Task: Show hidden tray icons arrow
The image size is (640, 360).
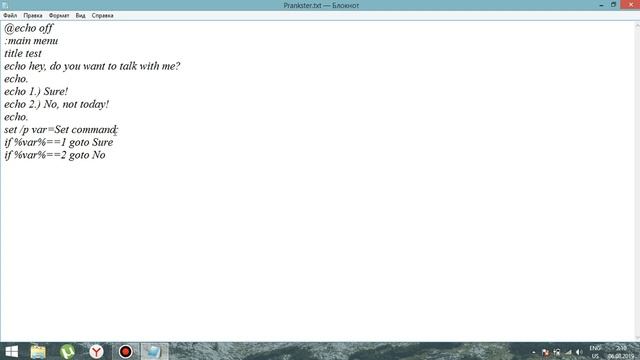Action: pos(533,352)
